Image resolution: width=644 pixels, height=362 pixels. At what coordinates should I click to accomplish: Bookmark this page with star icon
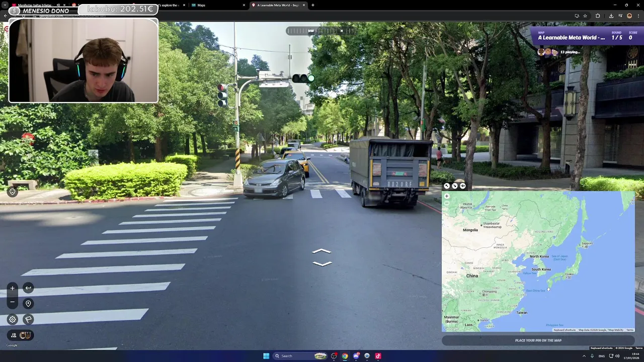[x=585, y=16]
